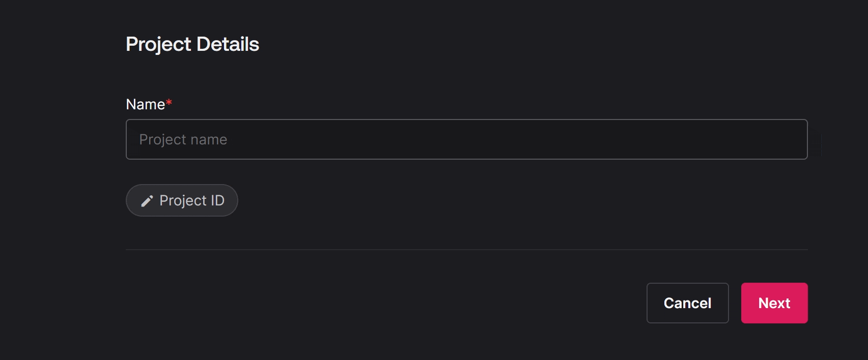The height and width of the screenshot is (360, 868).
Task: Click the pink Next button
Action: [774, 303]
